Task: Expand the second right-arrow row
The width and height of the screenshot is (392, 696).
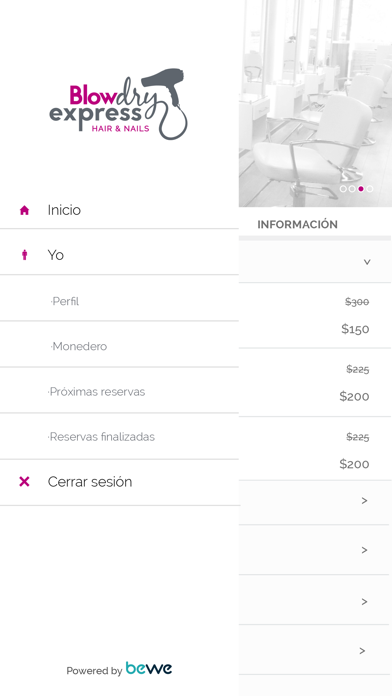Action: [314, 550]
